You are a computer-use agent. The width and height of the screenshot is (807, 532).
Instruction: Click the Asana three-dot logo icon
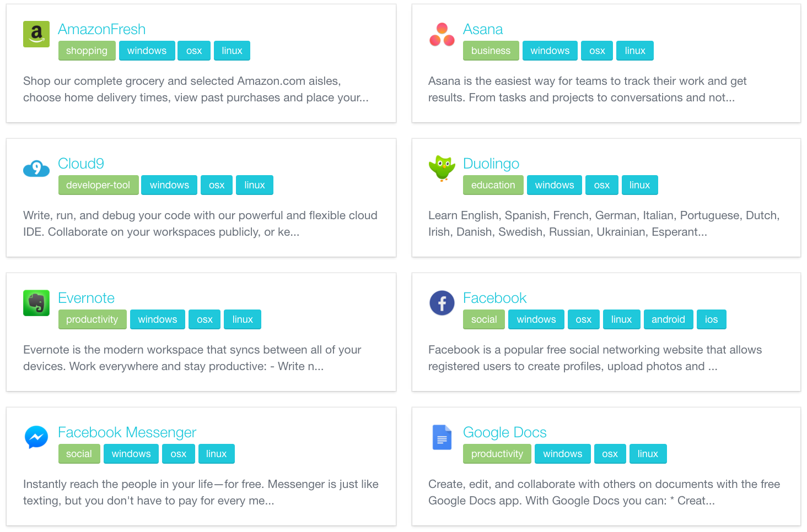pos(442,34)
